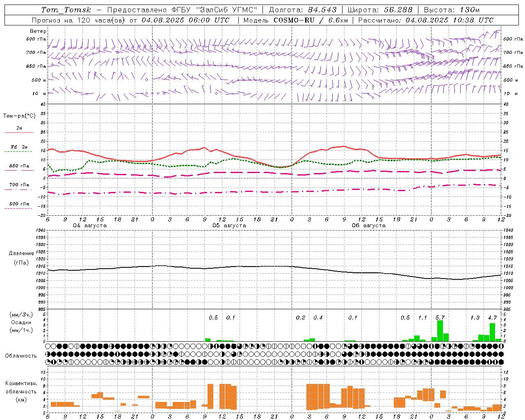This screenshot has width=525, height=420.
Task: Click the Ветер panel label
Action: point(38,31)
